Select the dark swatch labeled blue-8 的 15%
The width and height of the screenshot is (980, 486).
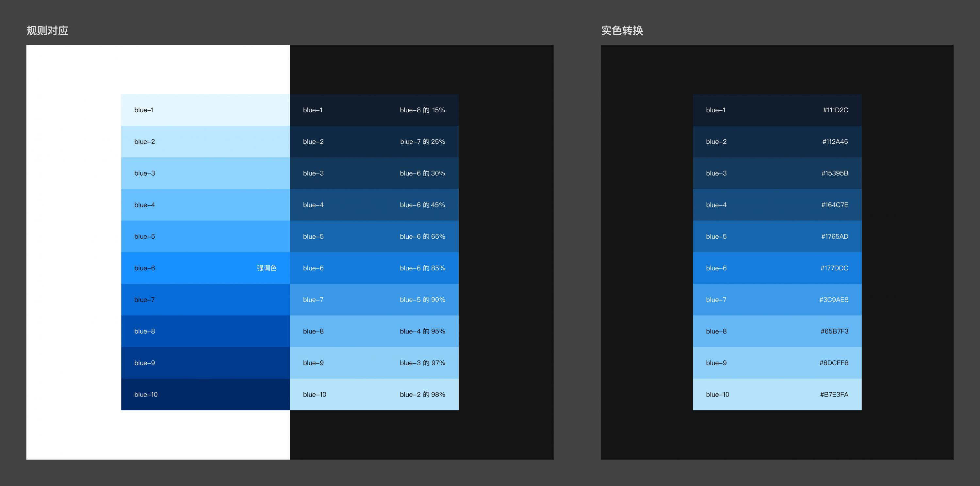(x=374, y=110)
